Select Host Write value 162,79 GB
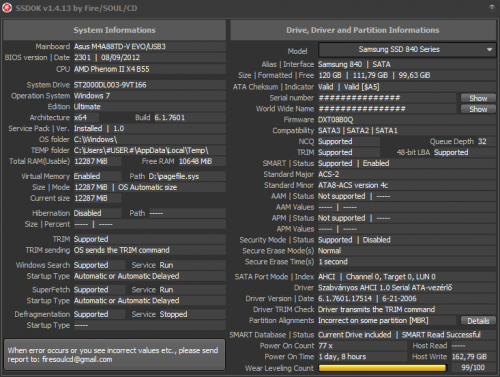Screen dimensions: 500x377 (469, 357)
